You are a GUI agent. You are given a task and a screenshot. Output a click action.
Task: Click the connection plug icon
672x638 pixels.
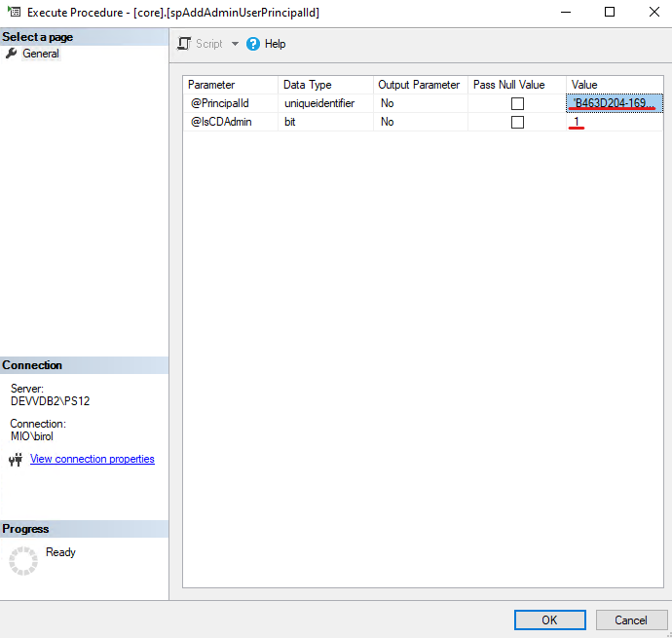click(x=16, y=460)
